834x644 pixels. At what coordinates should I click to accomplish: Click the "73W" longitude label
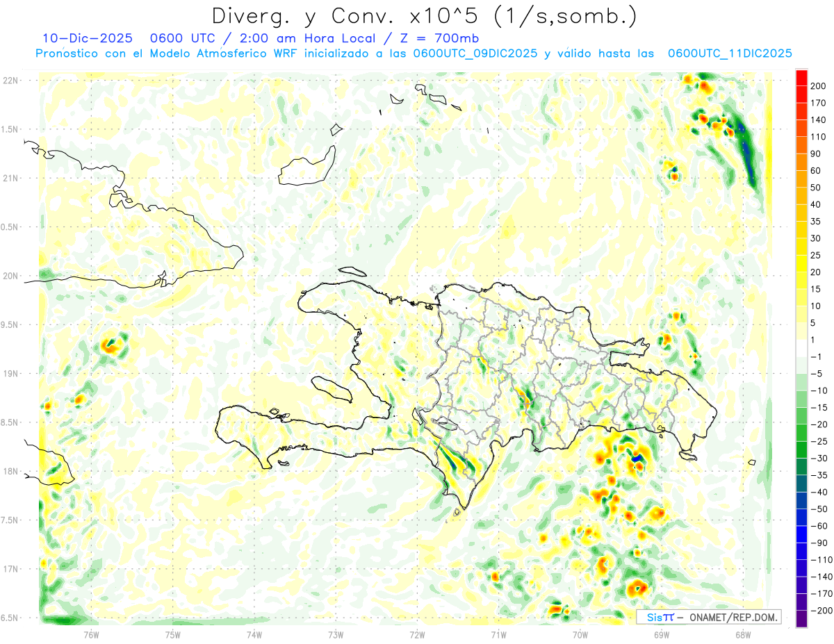(336, 634)
